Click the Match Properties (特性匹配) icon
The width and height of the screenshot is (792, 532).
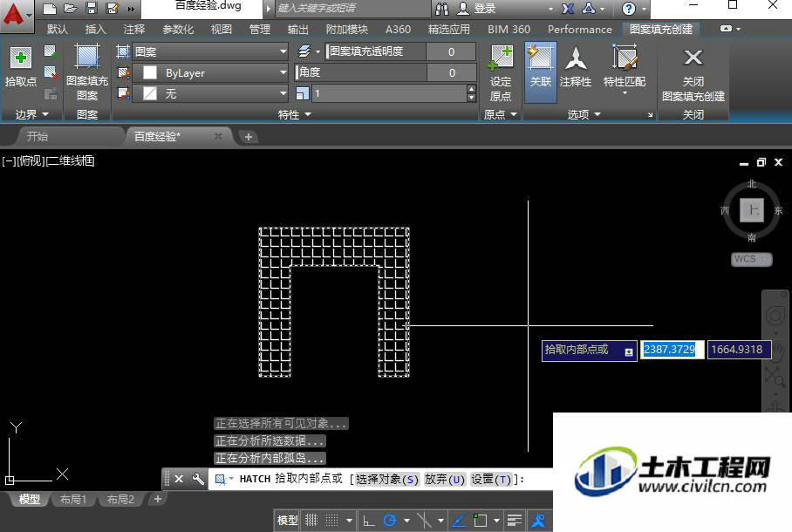click(625, 57)
